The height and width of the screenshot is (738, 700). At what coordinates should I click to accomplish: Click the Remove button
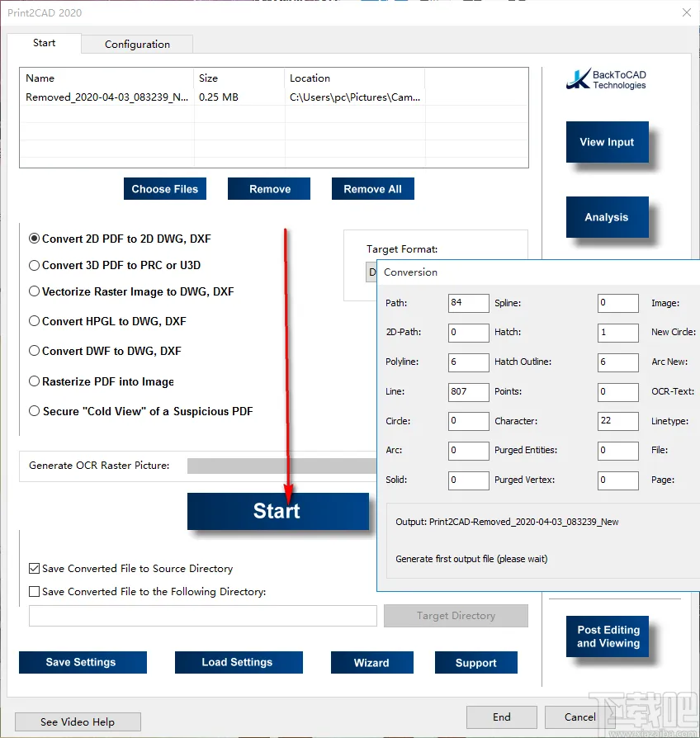(x=269, y=189)
